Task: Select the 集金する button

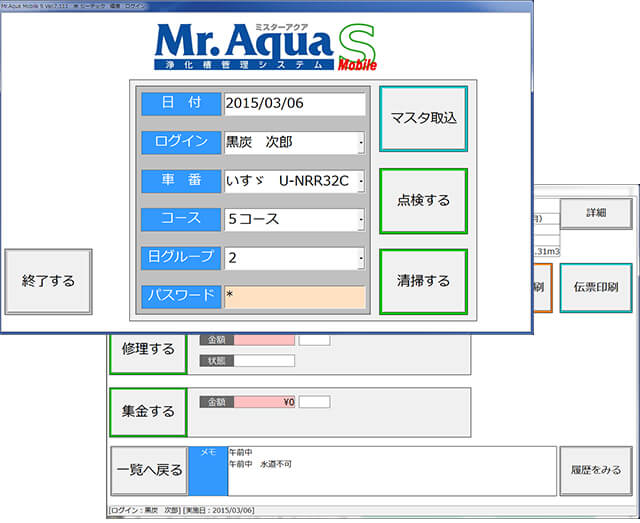Action: click(x=148, y=412)
